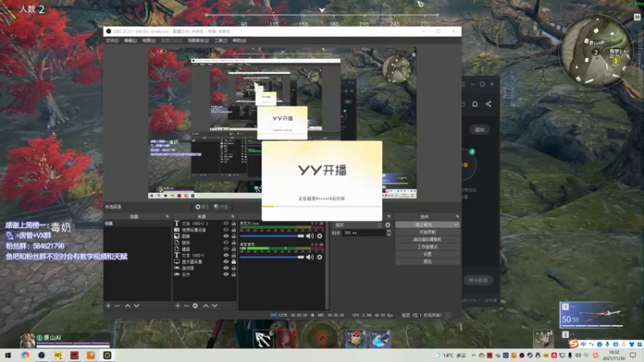
Task: Toggle visibility of the last source in list
Action: tap(226, 274)
